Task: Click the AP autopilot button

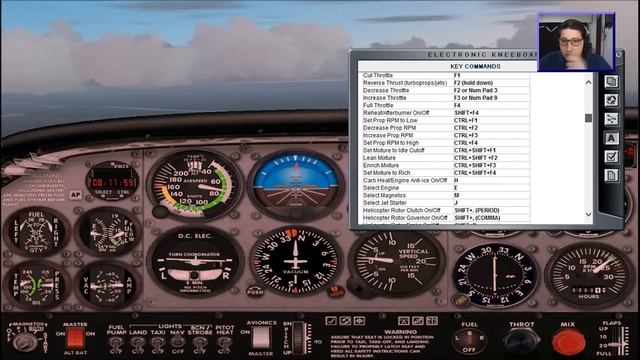Action: tap(75, 195)
